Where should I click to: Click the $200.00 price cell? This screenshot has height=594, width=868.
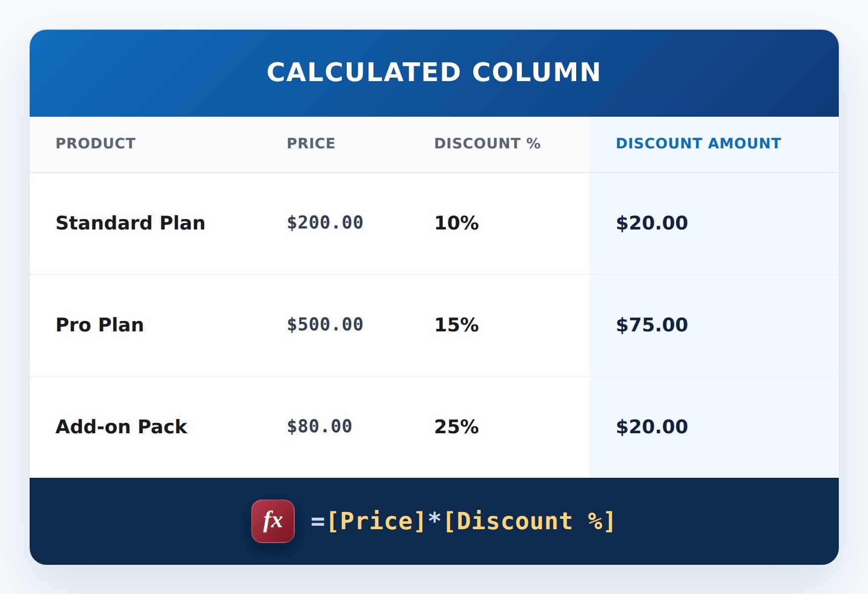pos(325,223)
